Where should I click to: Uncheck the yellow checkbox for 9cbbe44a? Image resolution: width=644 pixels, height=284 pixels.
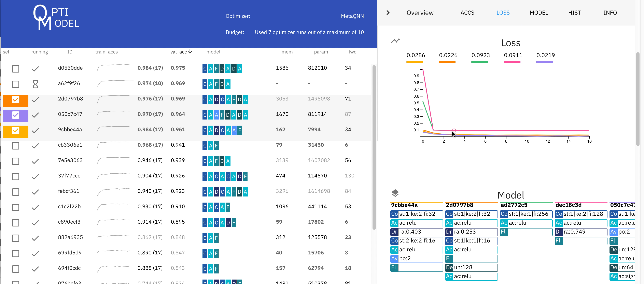(x=15, y=130)
